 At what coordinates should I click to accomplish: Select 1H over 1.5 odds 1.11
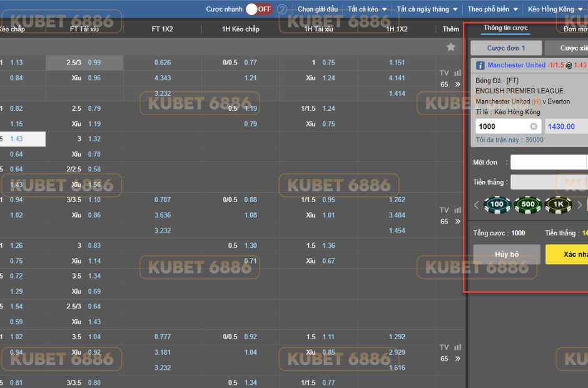328,337
